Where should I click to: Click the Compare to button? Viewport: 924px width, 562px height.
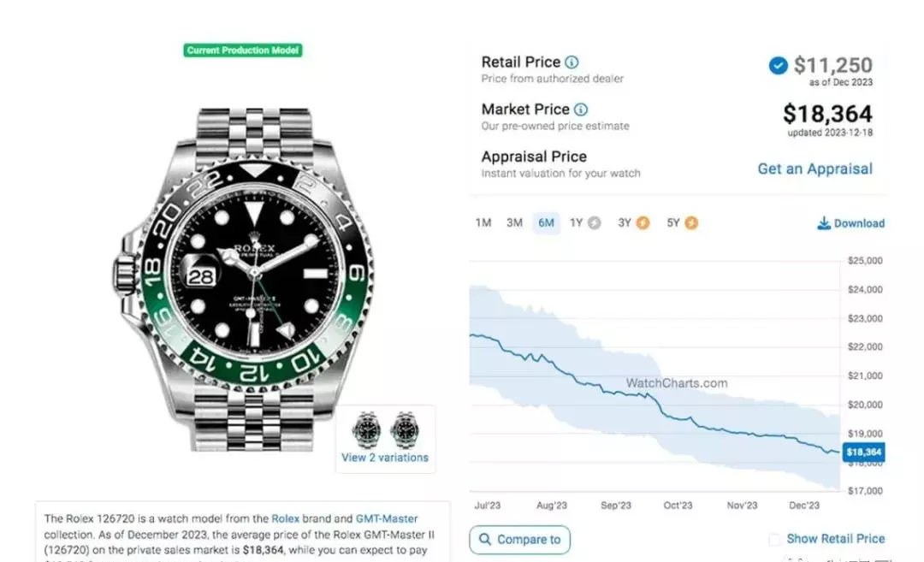520,540
